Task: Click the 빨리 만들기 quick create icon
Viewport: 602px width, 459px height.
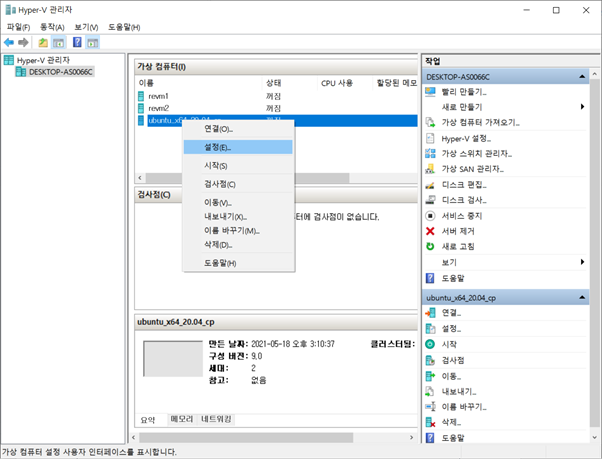Action: (x=430, y=92)
